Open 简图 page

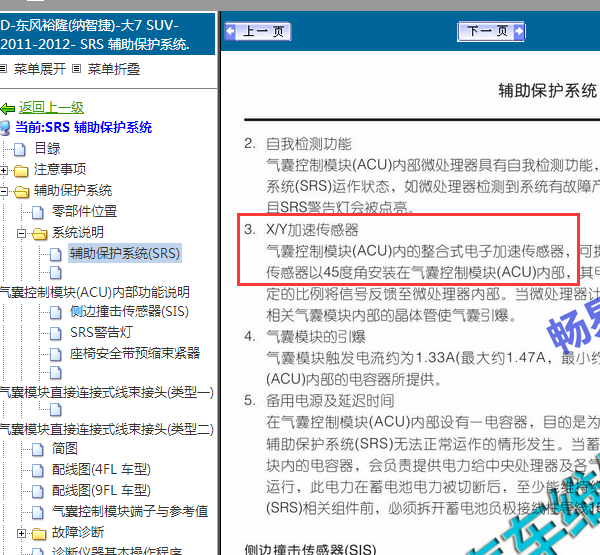[x=65, y=449]
